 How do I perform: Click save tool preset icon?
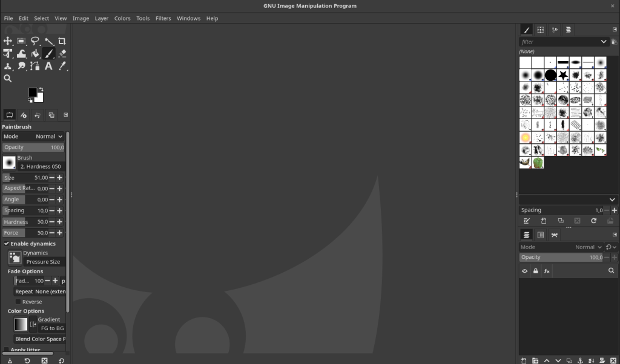click(x=10, y=360)
